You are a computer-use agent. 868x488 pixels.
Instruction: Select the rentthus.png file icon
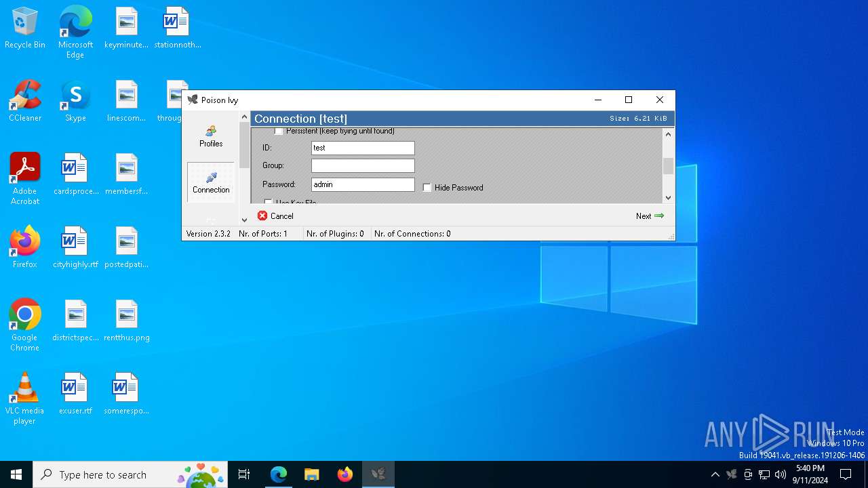126,321
